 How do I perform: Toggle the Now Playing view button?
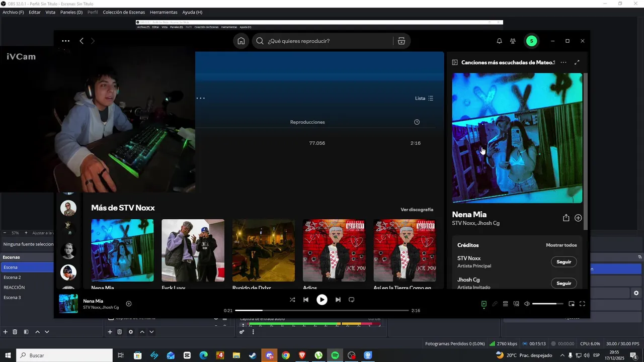pos(484,304)
